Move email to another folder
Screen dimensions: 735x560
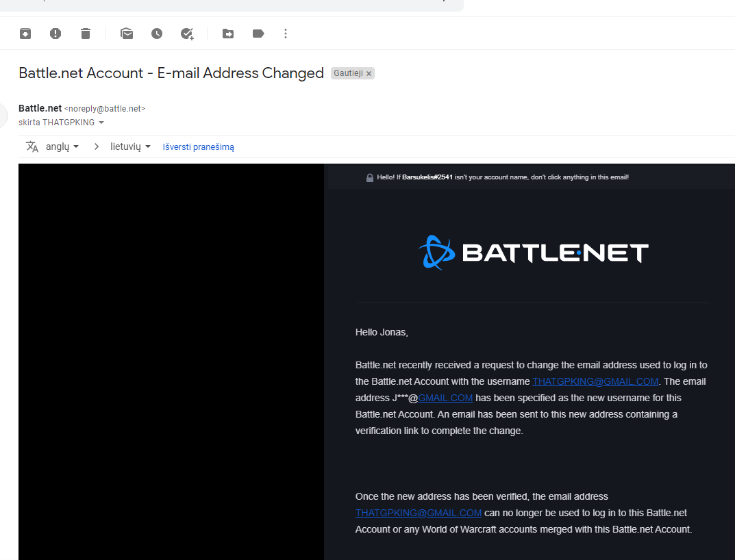pyautogui.click(x=228, y=34)
